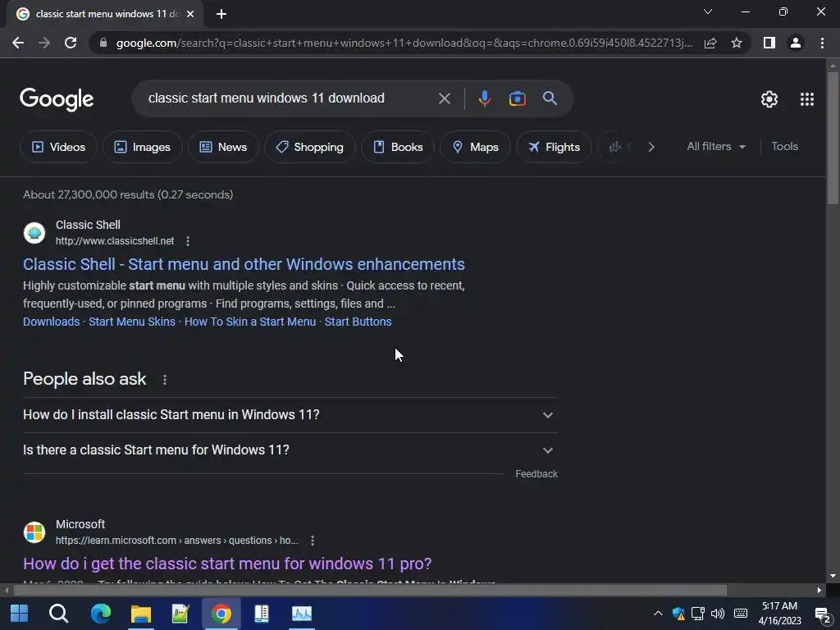View site information lock icon
Viewport: 840px width, 630px height.
coord(103,43)
